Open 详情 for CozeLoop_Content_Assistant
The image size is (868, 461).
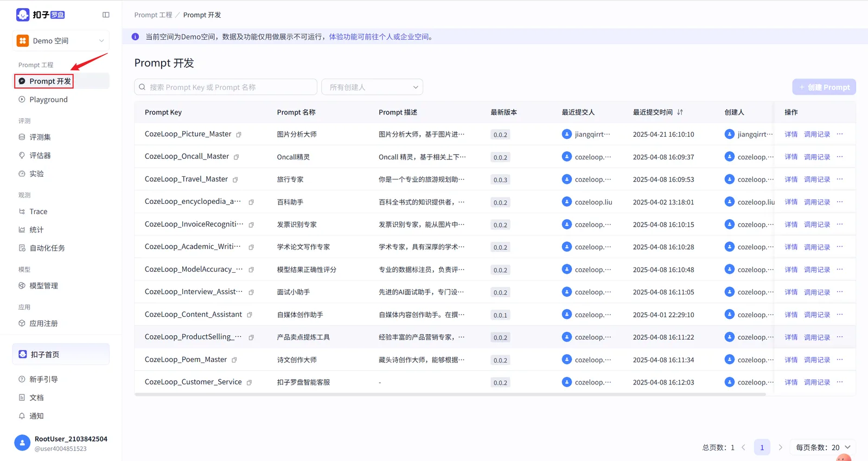791,315
